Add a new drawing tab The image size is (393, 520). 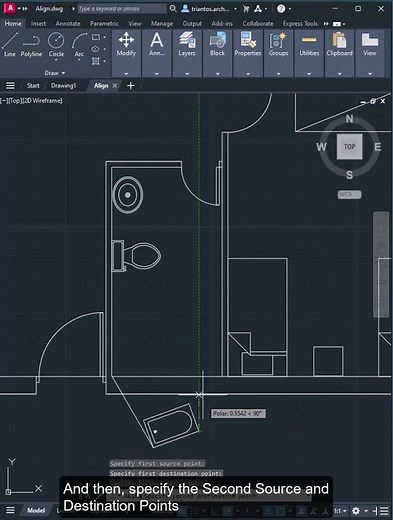[x=131, y=86]
